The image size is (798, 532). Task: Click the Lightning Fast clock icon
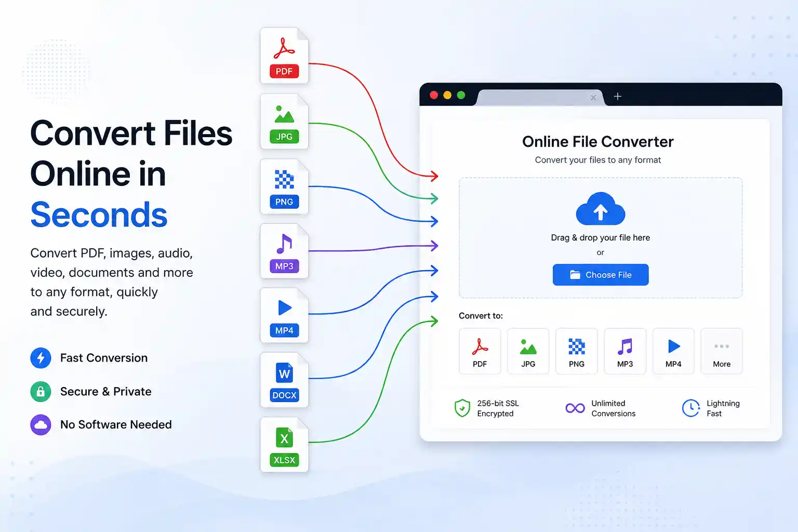691,408
